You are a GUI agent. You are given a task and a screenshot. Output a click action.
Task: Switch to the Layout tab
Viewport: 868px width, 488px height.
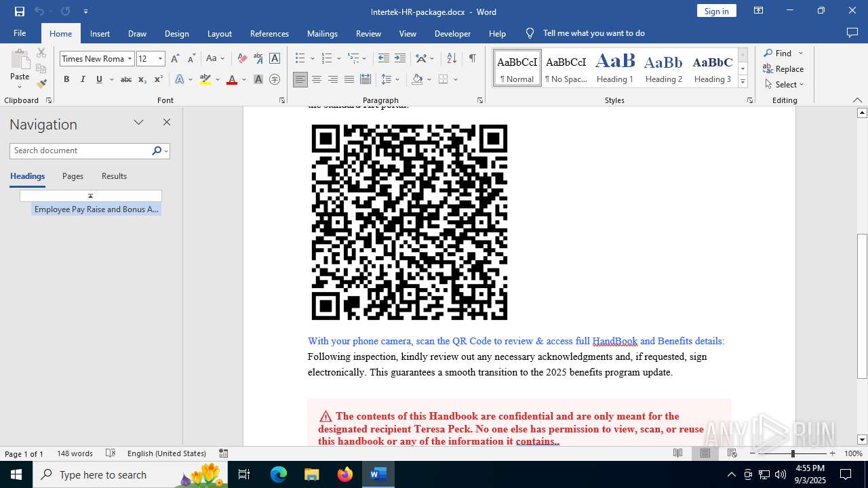click(x=219, y=33)
